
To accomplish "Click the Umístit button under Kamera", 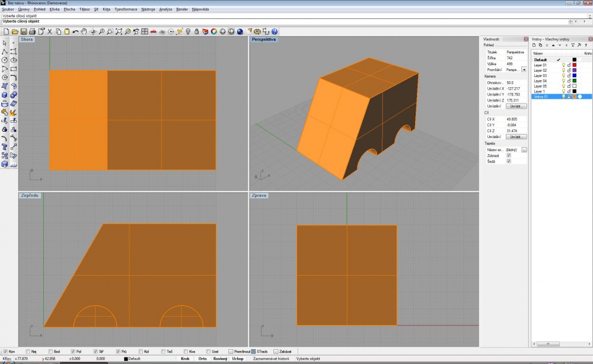I will pos(517,106).
